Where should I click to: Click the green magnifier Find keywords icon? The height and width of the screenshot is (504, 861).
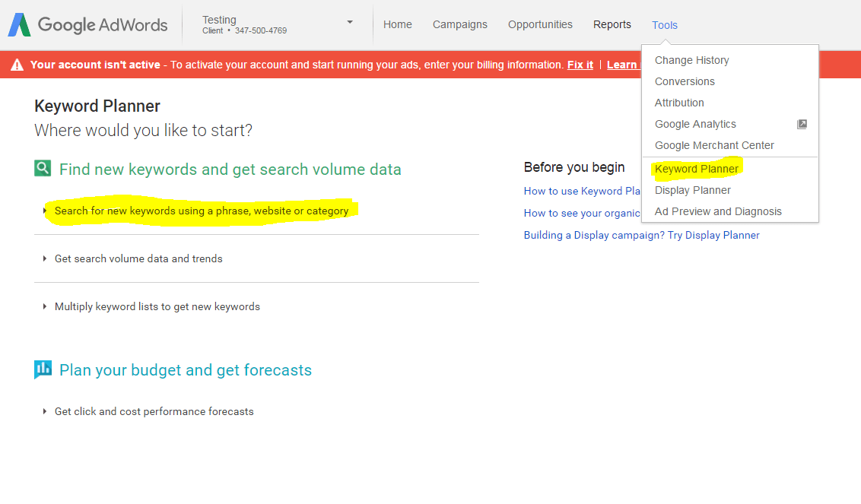click(43, 168)
